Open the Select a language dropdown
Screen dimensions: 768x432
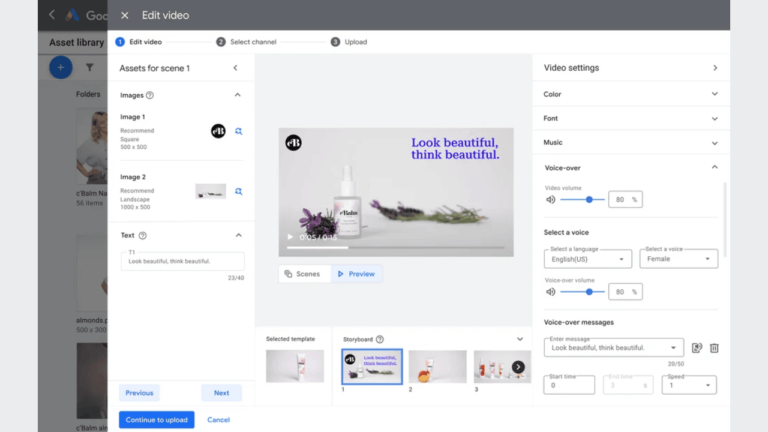point(588,259)
